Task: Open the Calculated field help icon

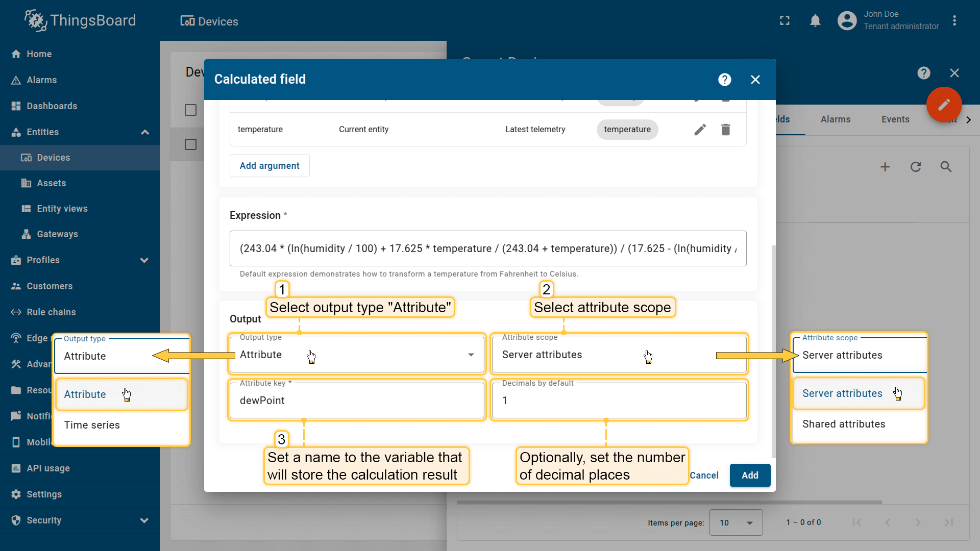Action: [724, 80]
